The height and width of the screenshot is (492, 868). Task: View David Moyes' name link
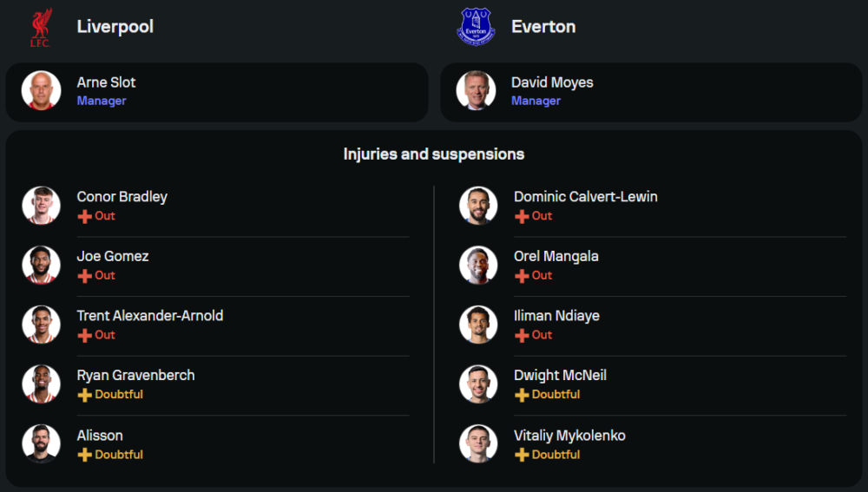pyautogui.click(x=552, y=82)
